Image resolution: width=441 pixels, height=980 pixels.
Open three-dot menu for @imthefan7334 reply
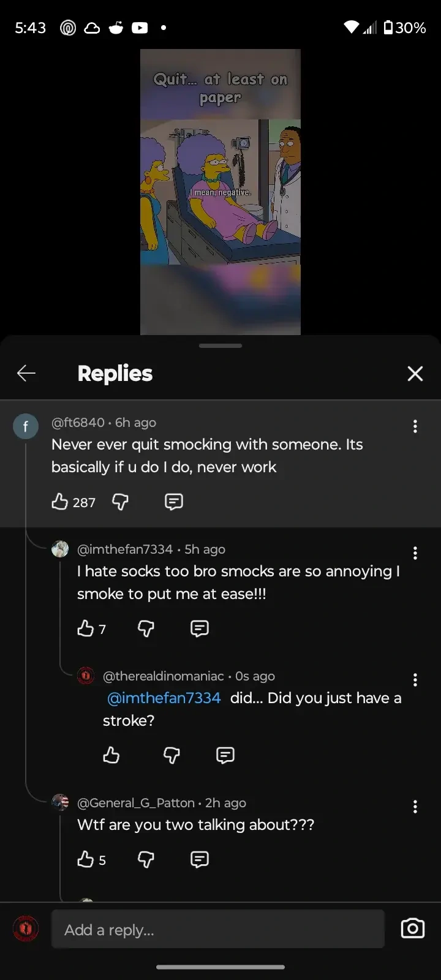pyautogui.click(x=415, y=553)
